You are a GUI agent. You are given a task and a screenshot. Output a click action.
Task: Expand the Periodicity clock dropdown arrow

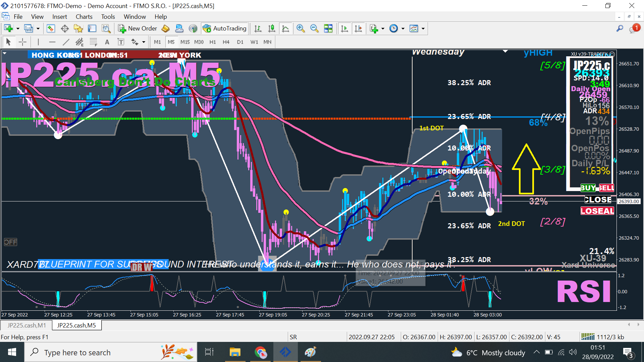tap(403, 28)
